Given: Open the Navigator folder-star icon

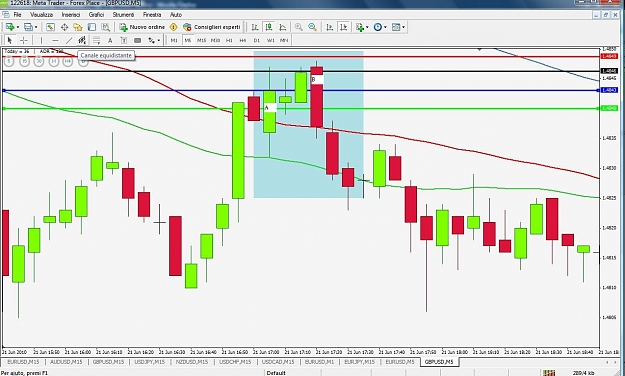Looking at the screenshot, I should [78, 27].
